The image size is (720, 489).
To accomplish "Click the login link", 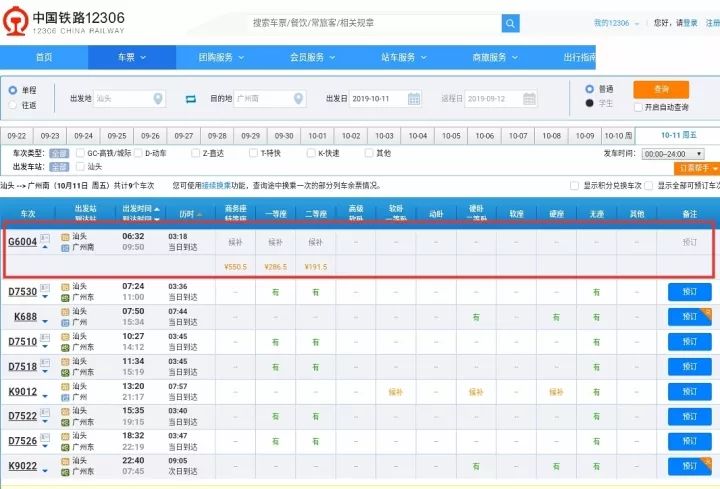I will (x=690, y=23).
